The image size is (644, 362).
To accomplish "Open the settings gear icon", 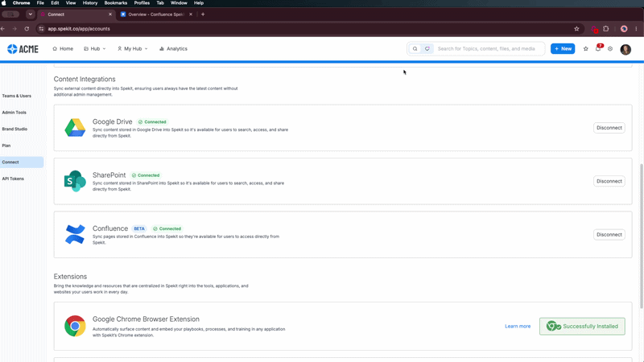I will point(610,49).
